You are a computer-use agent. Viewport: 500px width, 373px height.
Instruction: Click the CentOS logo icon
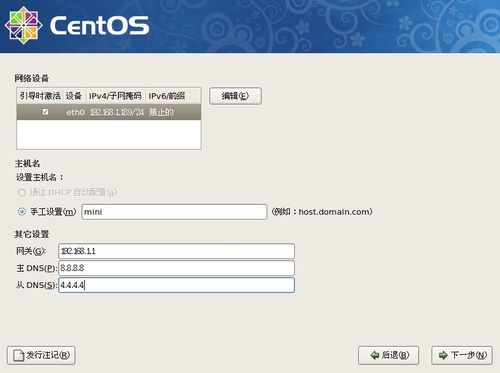click(x=23, y=25)
